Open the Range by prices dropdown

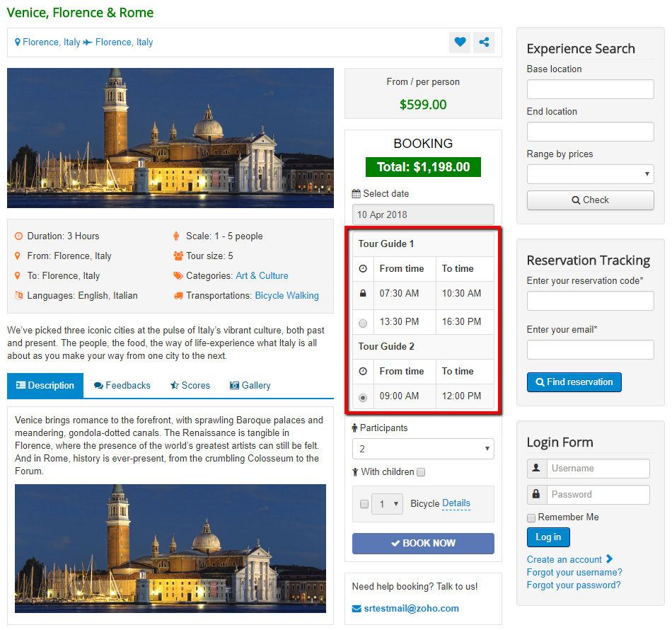click(590, 174)
